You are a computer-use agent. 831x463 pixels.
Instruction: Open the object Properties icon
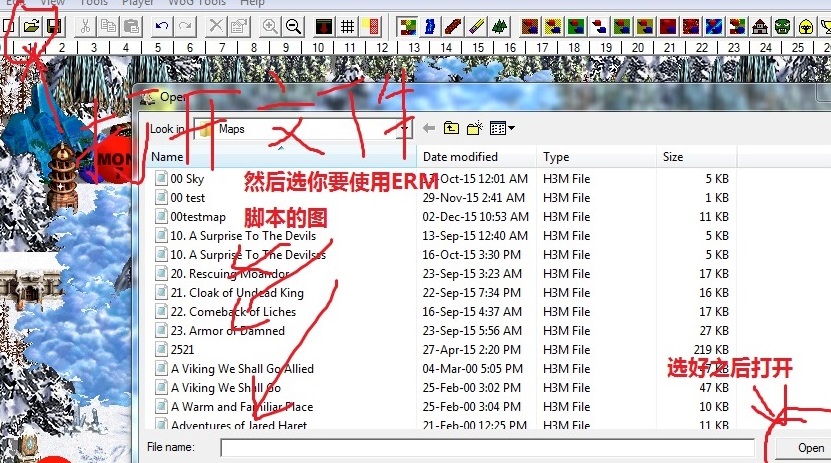240,26
